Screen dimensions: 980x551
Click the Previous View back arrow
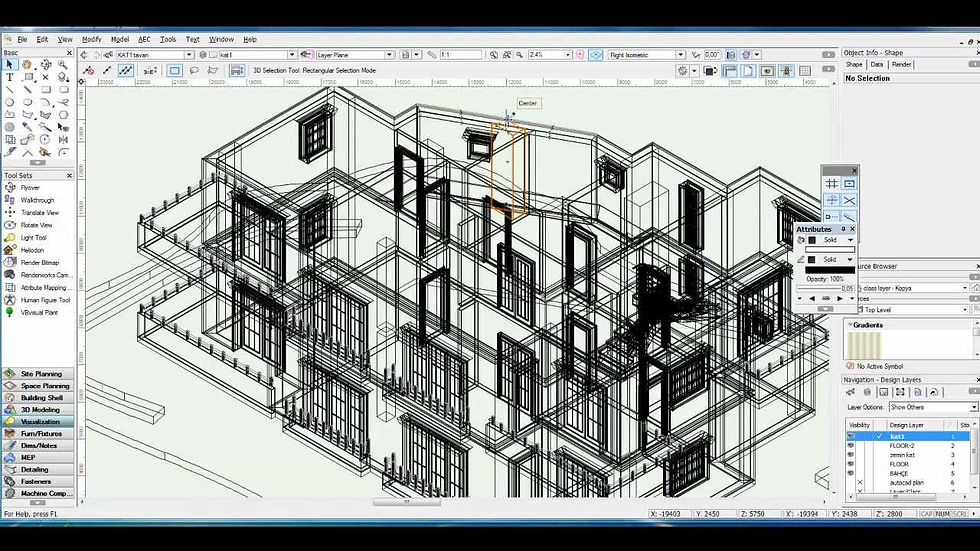(x=84, y=55)
